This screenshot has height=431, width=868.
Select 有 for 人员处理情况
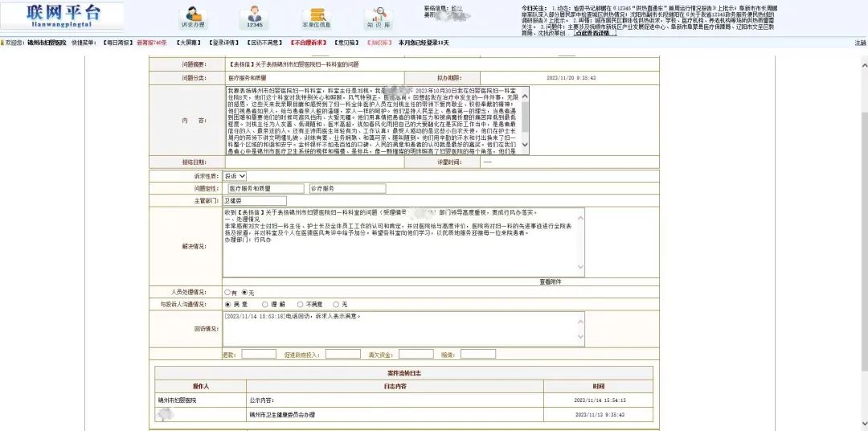click(x=228, y=293)
